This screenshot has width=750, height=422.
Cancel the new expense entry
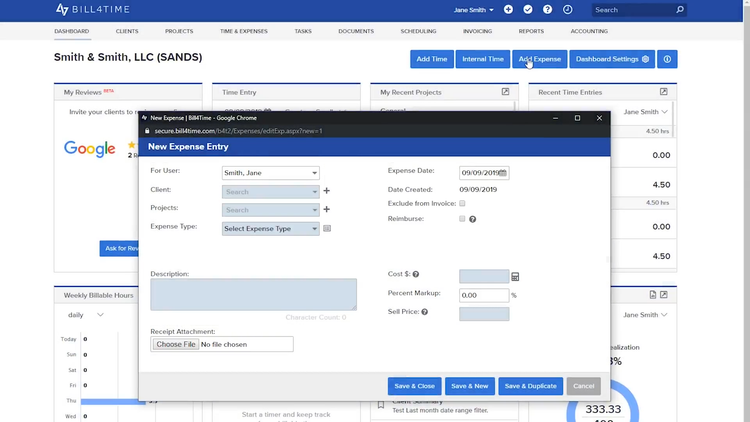584,386
